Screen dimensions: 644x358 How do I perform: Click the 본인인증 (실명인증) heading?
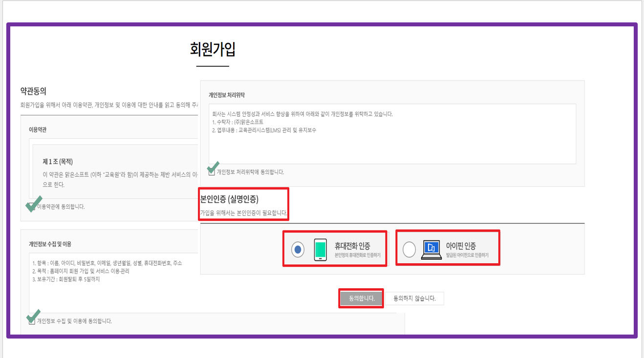click(x=229, y=199)
